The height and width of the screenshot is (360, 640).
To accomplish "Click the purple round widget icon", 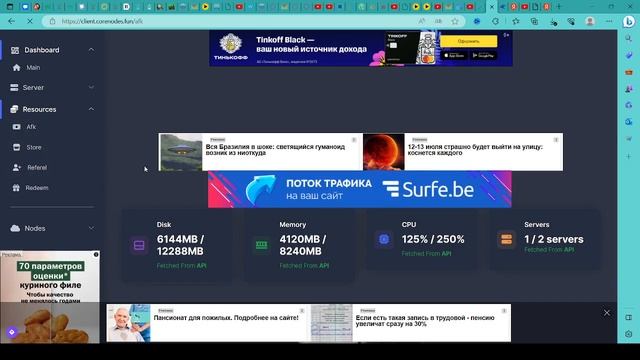I will point(12,332).
